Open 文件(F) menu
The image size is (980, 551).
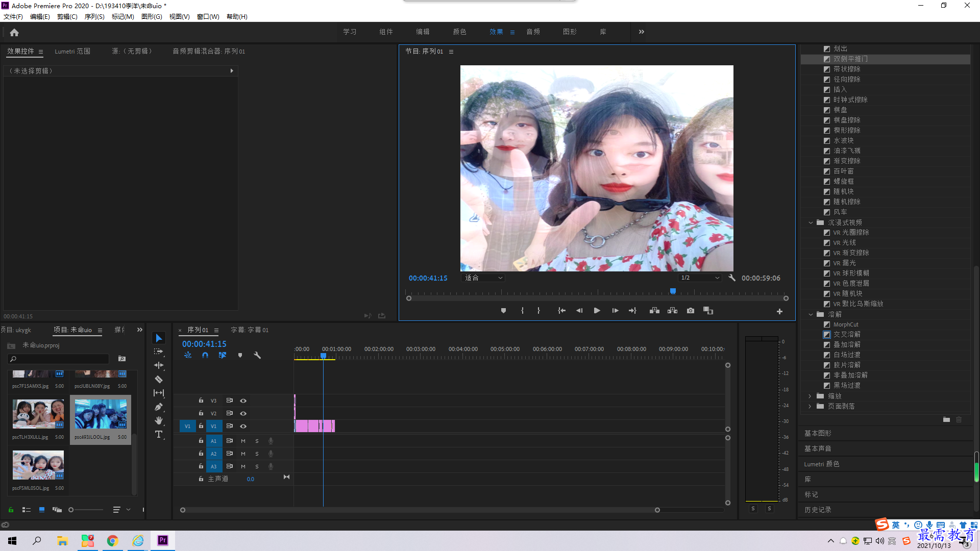point(13,17)
